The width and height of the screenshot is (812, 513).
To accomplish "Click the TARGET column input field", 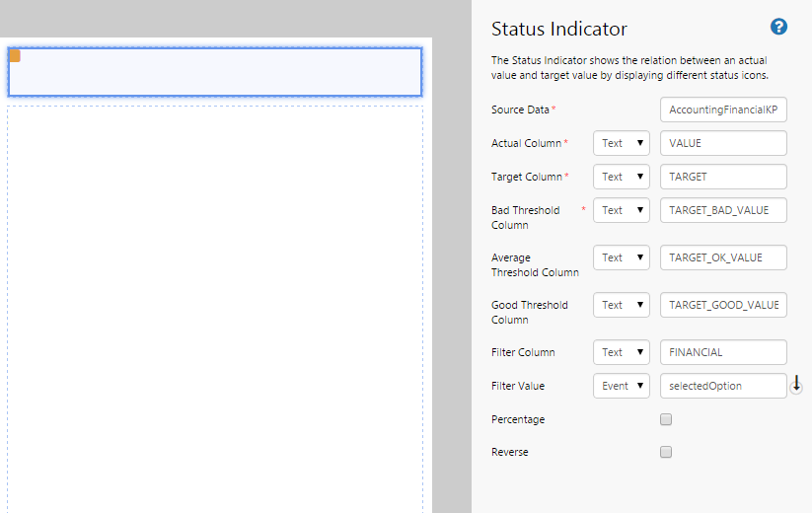I will [x=722, y=177].
